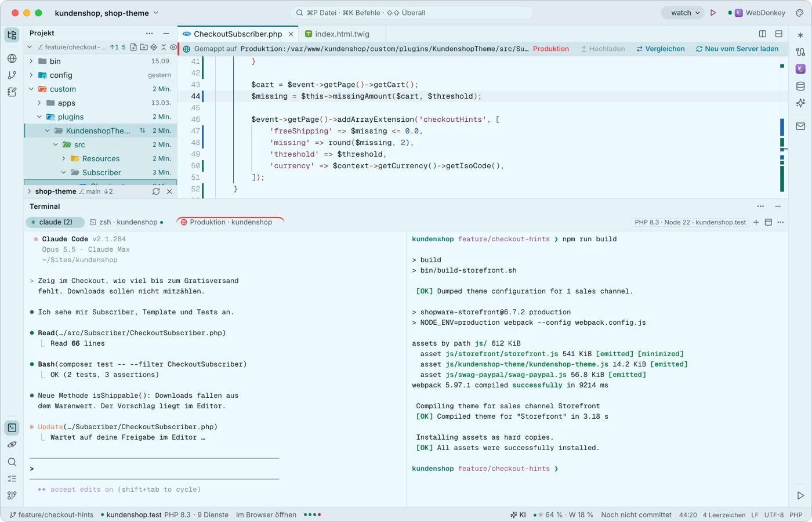Viewport: 812px width, 522px height.
Task: Expand the bin folder
Action: pyautogui.click(x=31, y=61)
